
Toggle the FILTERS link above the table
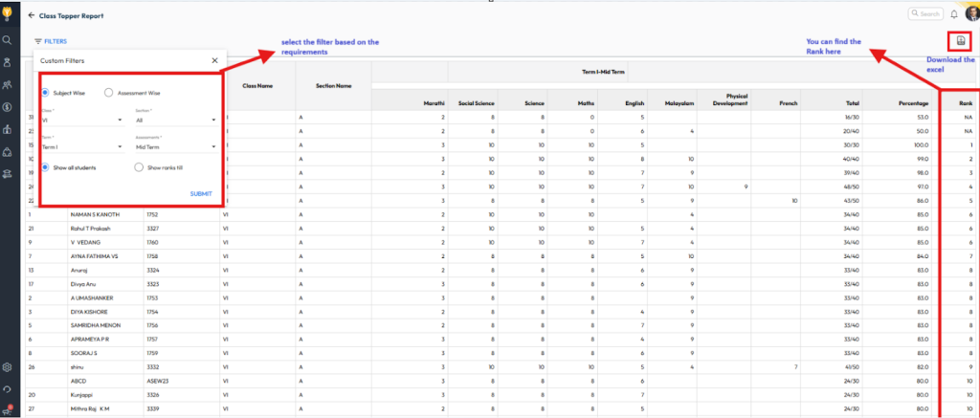[x=50, y=41]
